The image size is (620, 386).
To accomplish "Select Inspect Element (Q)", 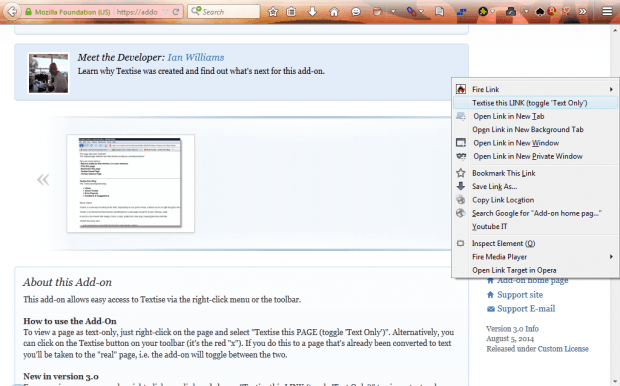I will click(535, 244).
